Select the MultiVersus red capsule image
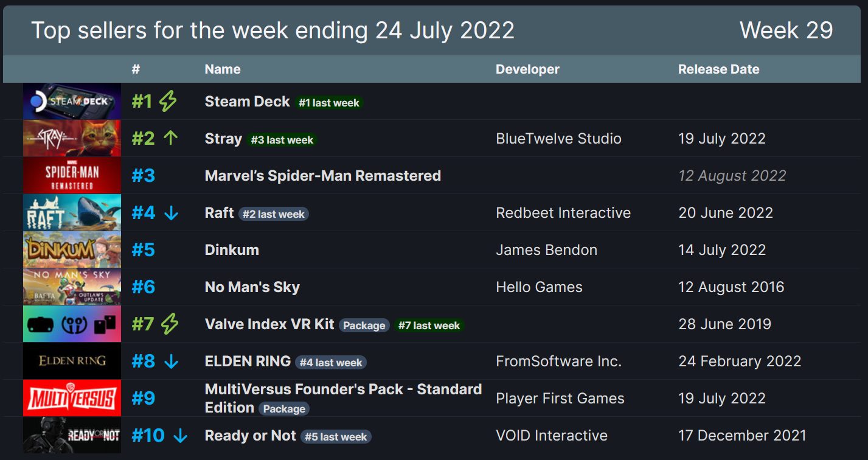 tap(72, 398)
